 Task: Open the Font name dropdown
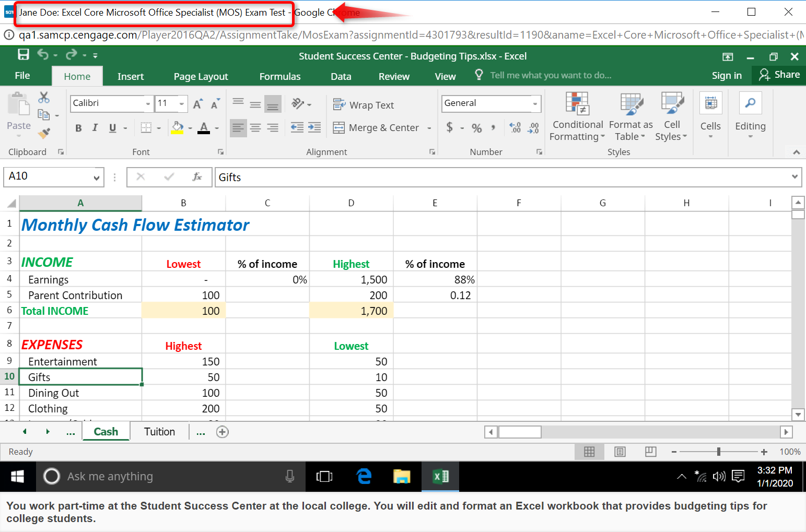tap(148, 104)
